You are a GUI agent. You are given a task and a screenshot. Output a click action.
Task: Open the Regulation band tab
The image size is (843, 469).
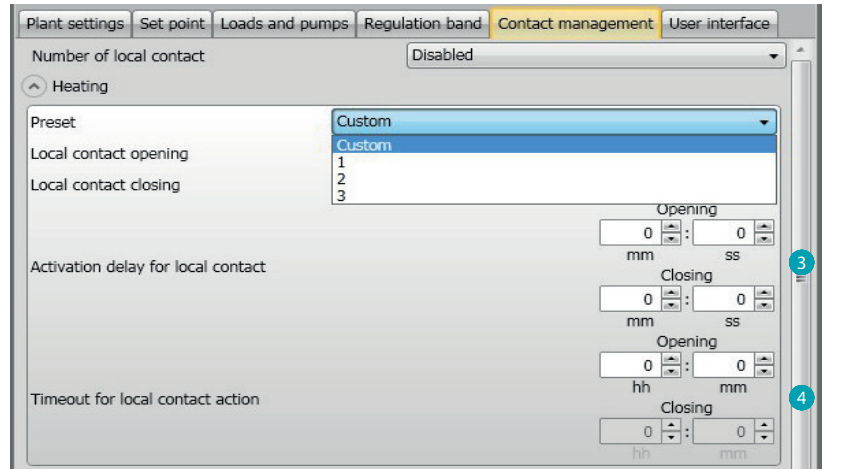423,24
